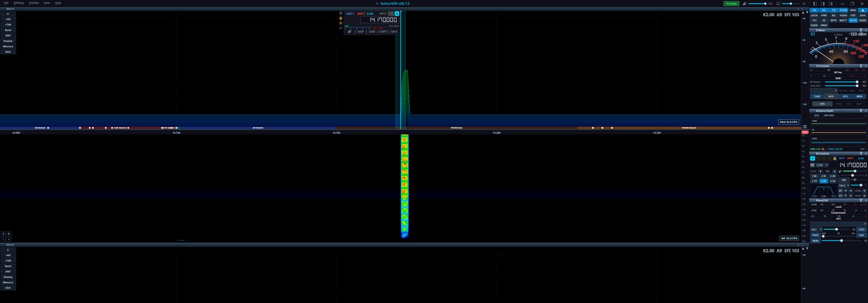Click the slice flag's red record icon
The image size is (868, 303).
click(341, 23)
